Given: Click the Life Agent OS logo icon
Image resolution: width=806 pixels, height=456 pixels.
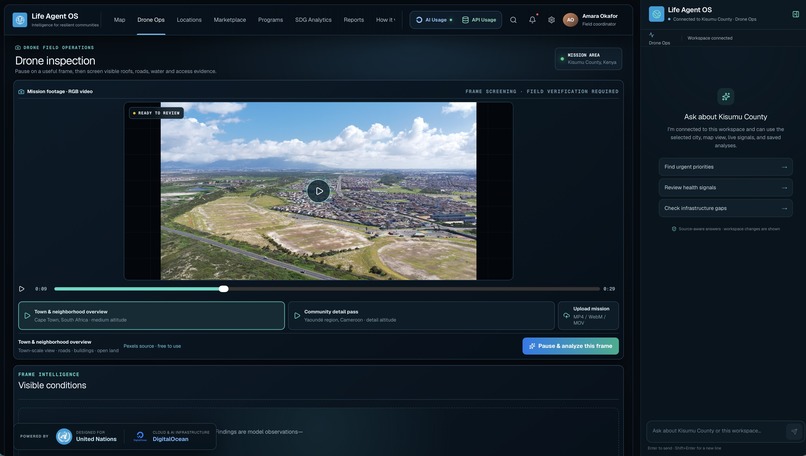Looking at the screenshot, I should pyautogui.click(x=20, y=20).
